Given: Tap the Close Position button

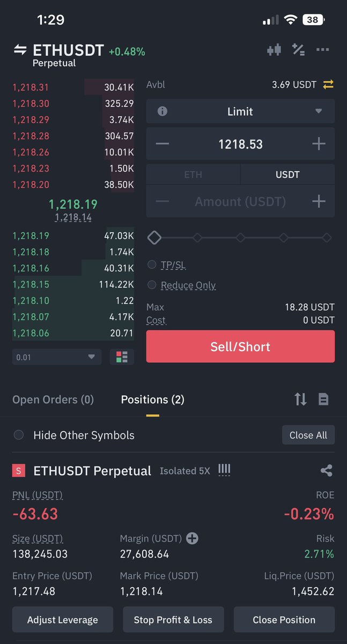Looking at the screenshot, I should [x=284, y=620].
